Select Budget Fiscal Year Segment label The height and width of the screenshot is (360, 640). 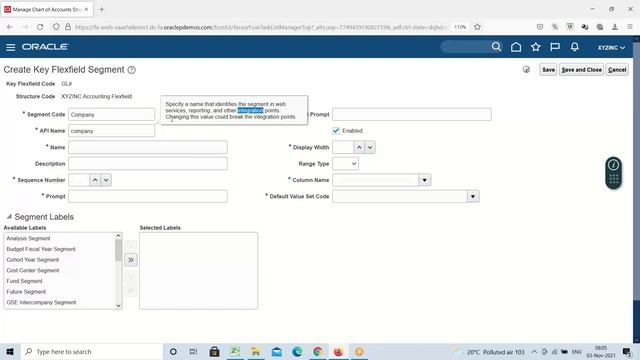[x=41, y=249]
